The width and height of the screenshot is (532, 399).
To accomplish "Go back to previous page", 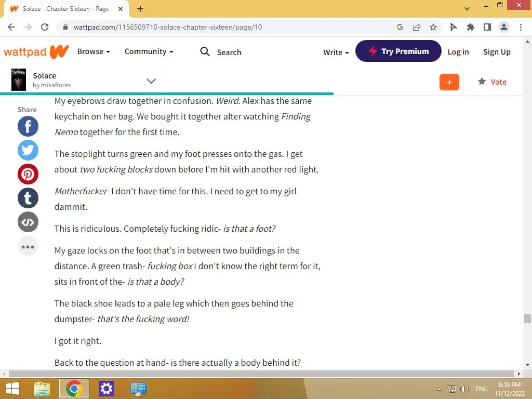I will [x=11, y=27].
